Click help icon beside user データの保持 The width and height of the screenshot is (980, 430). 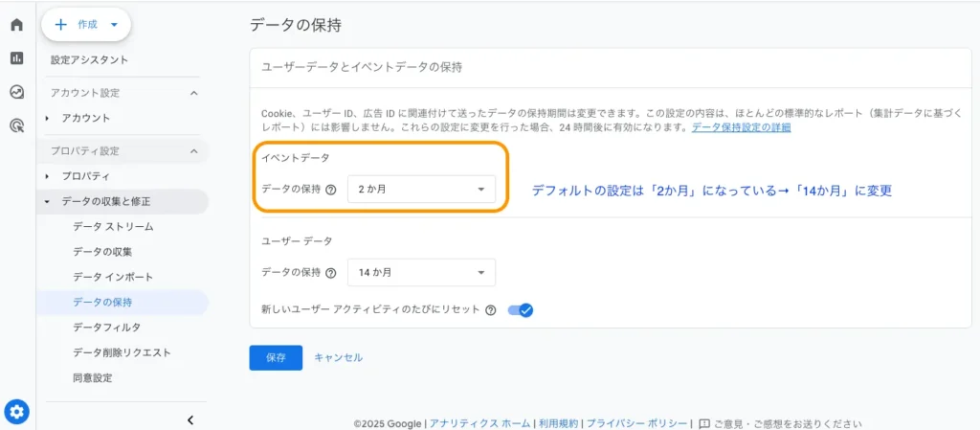[331, 273]
